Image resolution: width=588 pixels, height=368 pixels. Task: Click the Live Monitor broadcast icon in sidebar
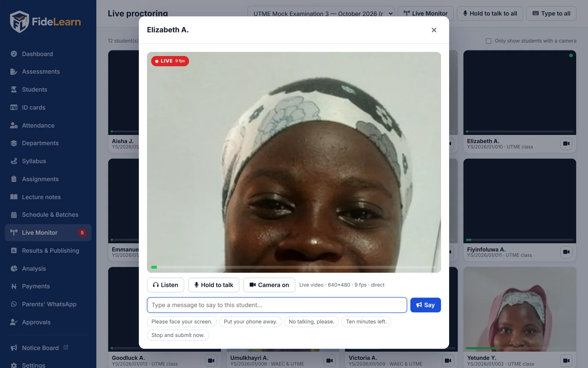click(14, 233)
